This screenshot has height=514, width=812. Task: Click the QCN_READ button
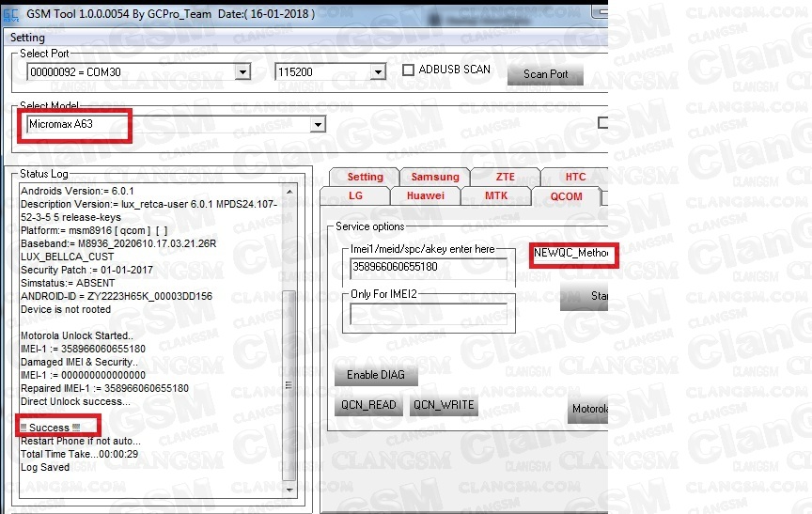tap(368, 405)
